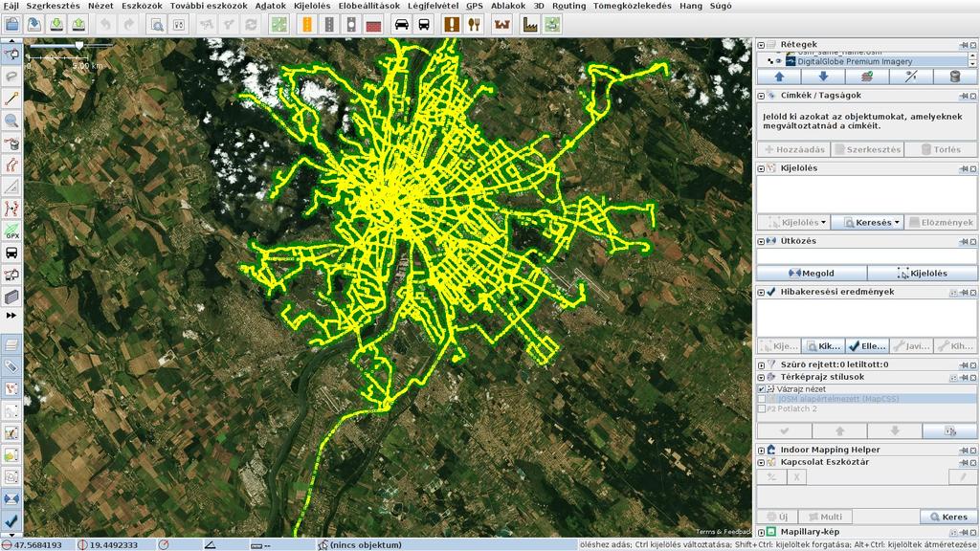Collapse the Kijelölés panel
980x551 pixels.
(761, 168)
